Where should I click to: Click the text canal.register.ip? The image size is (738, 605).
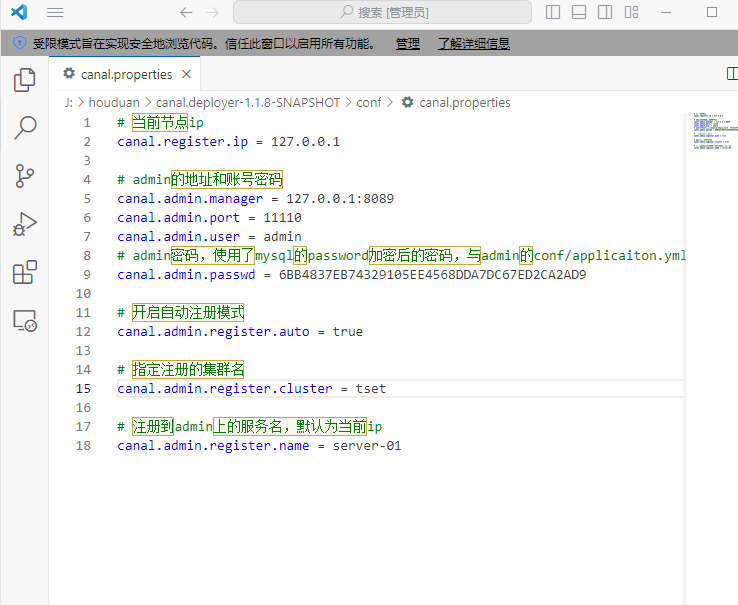point(183,142)
